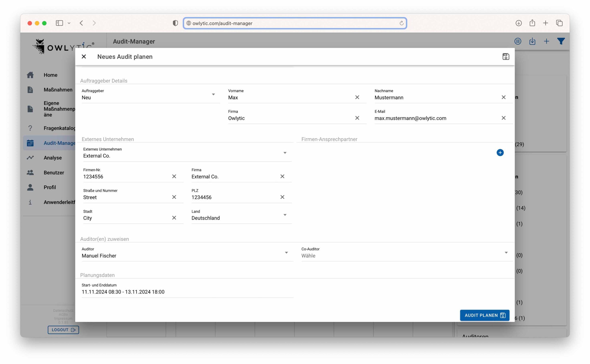Expand the Co-Auditor selection
The image size is (590, 364).
coord(506,253)
